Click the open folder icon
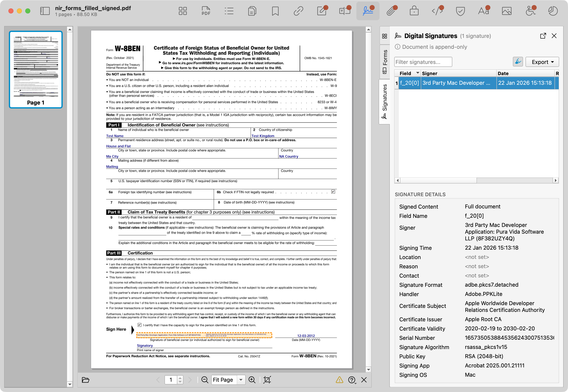Screen dimensions: 568x392 pyautogui.click(x=85, y=380)
